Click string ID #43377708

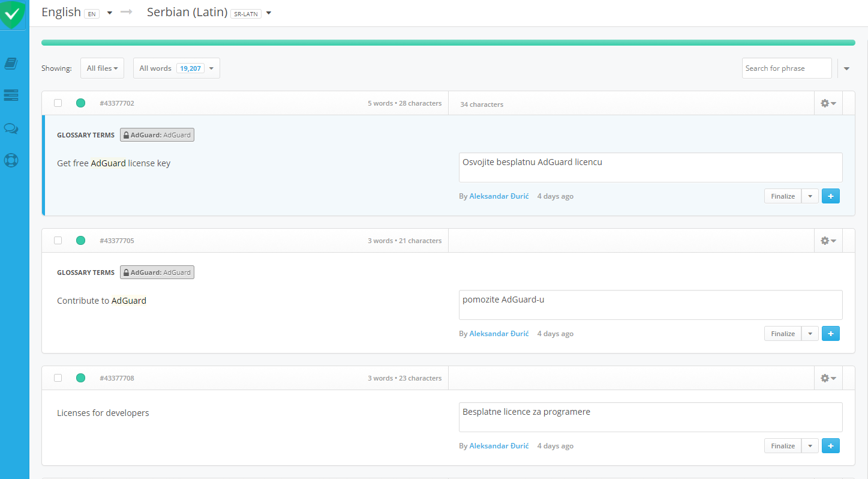[x=117, y=378]
